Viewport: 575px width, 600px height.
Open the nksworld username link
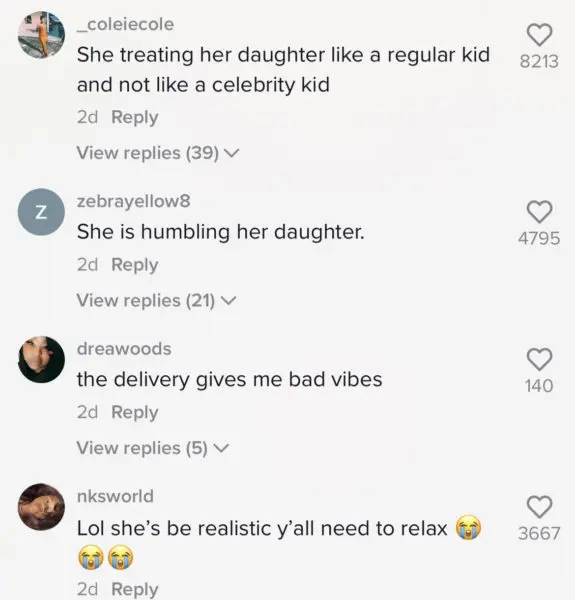click(x=115, y=496)
